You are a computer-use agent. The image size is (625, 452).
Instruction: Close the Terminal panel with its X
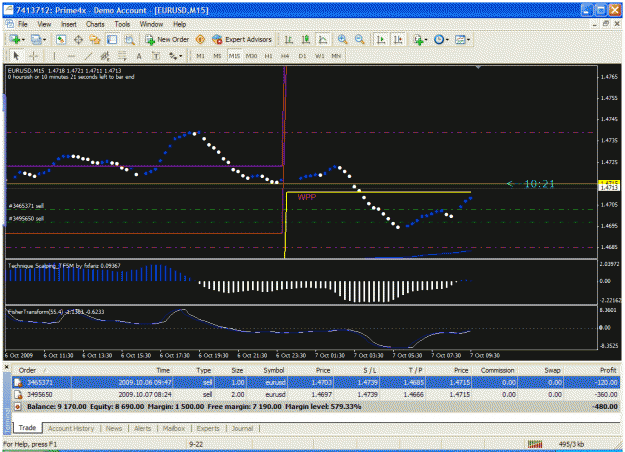(6, 366)
